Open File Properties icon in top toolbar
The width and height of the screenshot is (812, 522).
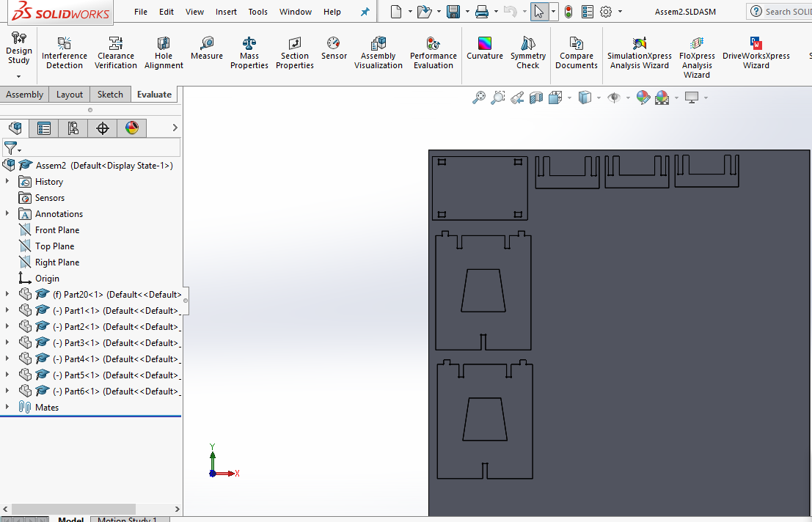point(588,12)
